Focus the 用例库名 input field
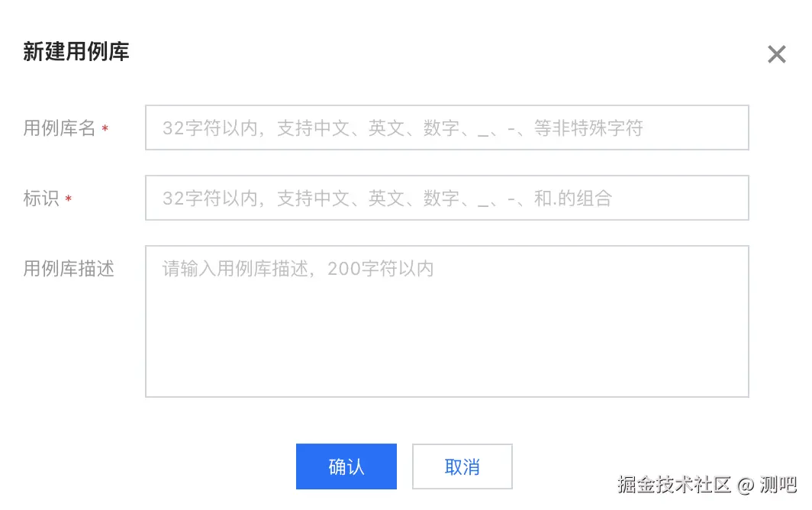The height and width of the screenshot is (510, 812). (x=447, y=127)
